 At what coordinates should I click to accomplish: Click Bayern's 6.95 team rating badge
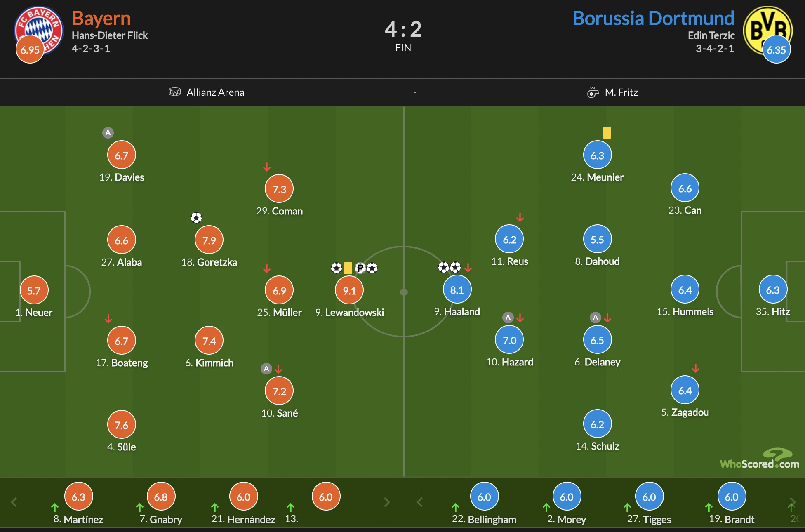[30, 49]
